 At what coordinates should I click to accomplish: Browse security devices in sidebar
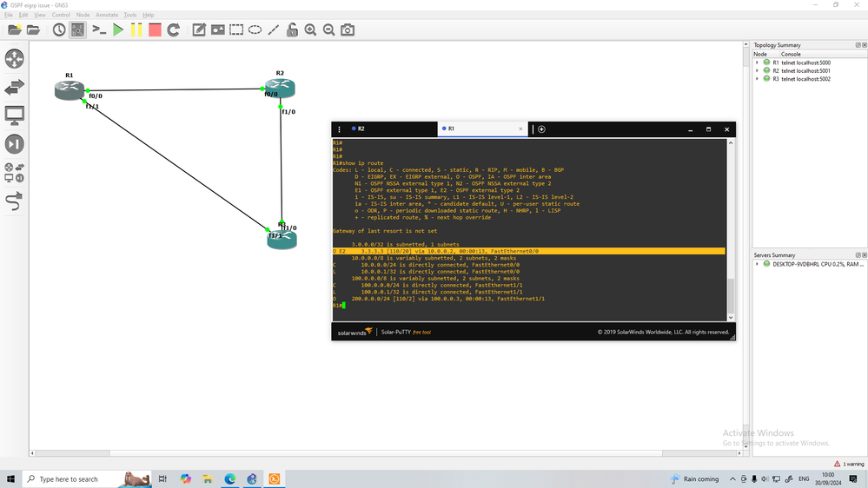tap(15, 144)
